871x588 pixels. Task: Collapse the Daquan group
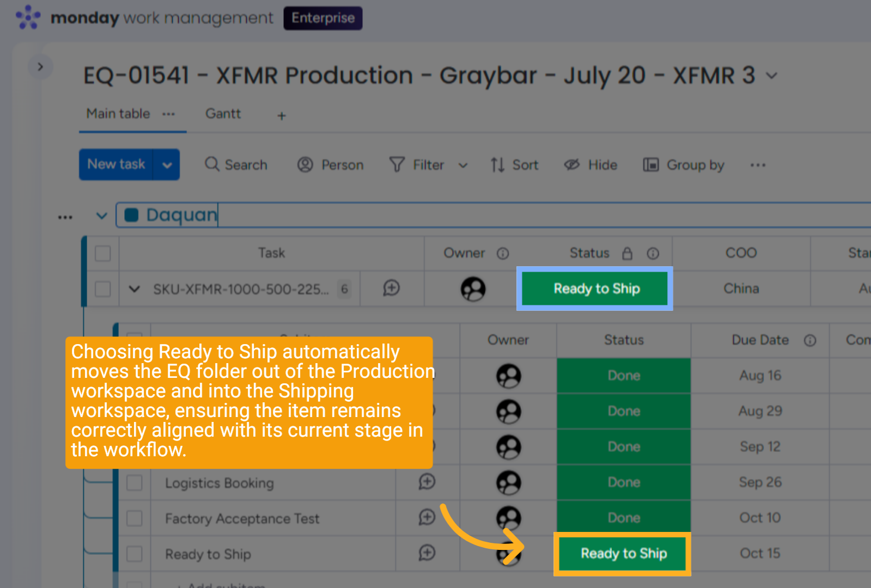(x=101, y=216)
